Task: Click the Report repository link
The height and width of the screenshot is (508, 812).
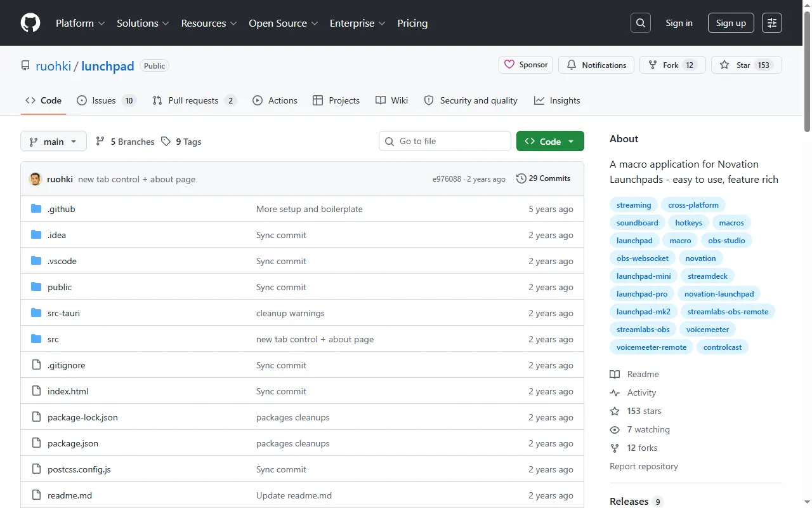Action: (x=644, y=466)
